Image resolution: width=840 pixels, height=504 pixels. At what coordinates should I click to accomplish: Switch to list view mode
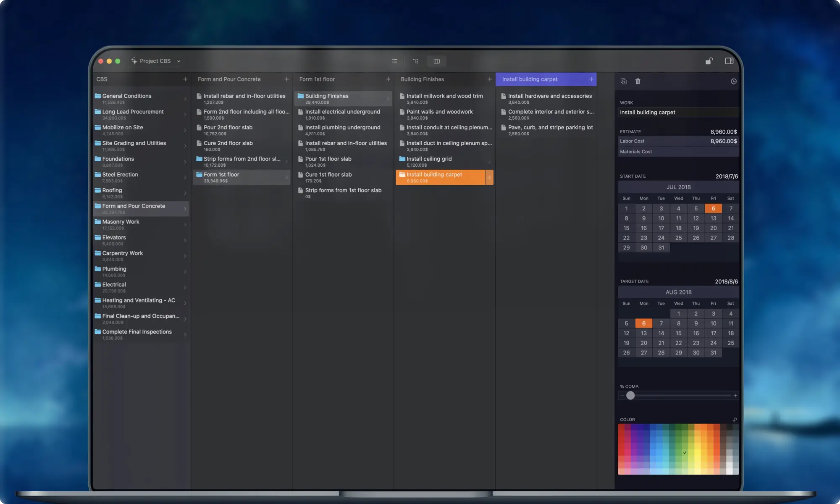click(394, 61)
